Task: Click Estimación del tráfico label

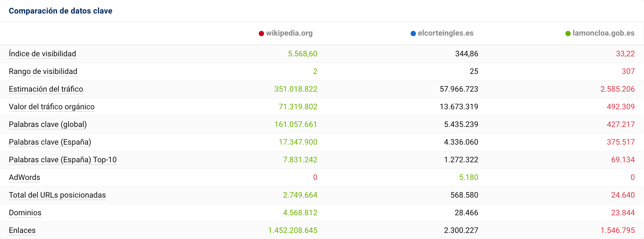Action: pos(46,89)
